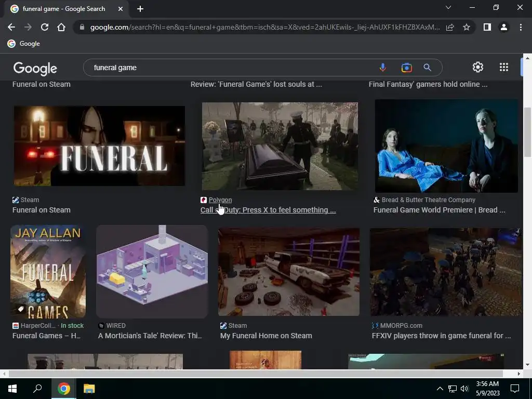This screenshot has width=532, height=399.
Task: Search by image with camera icon
Action: (x=406, y=68)
